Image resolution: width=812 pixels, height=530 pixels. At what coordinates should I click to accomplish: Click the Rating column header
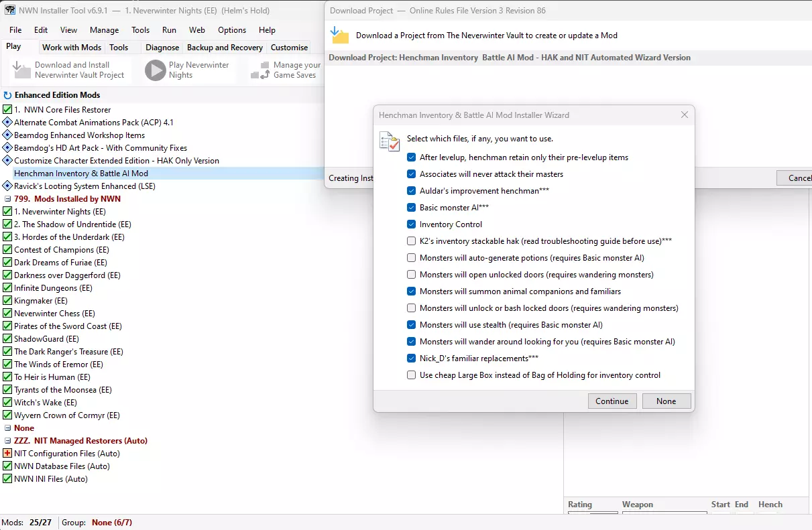(x=580, y=505)
